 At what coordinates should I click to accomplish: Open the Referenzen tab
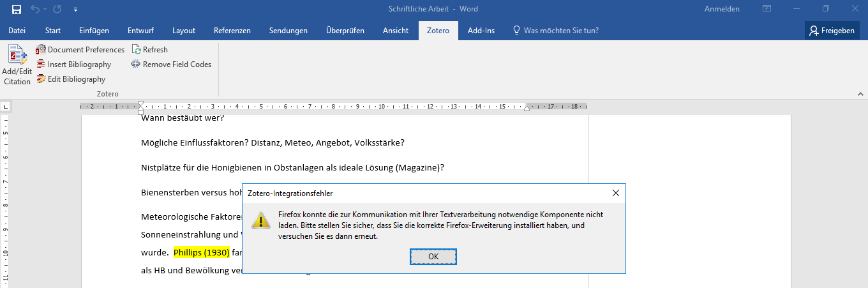(232, 30)
